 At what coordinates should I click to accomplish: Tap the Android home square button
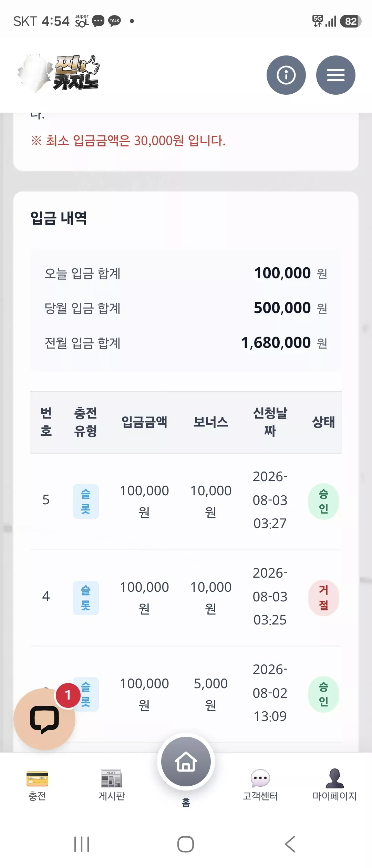(186, 844)
